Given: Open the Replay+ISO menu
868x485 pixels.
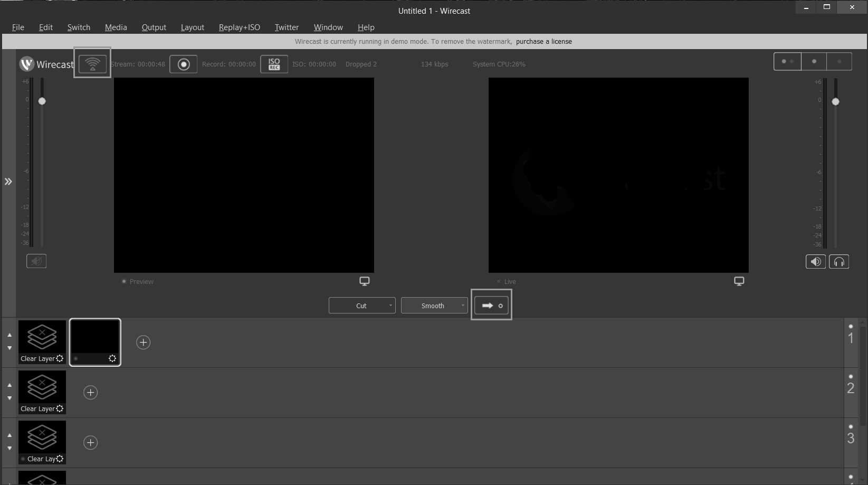Looking at the screenshot, I should 239,27.
